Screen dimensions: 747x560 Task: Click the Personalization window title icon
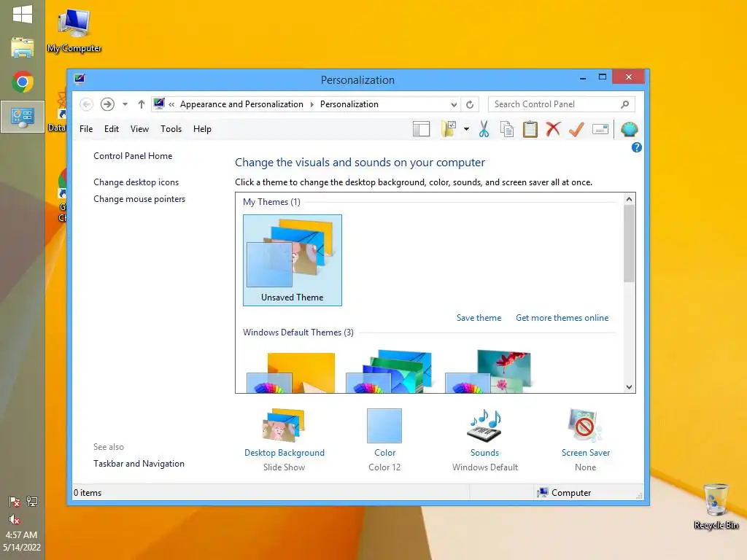[x=80, y=79]
